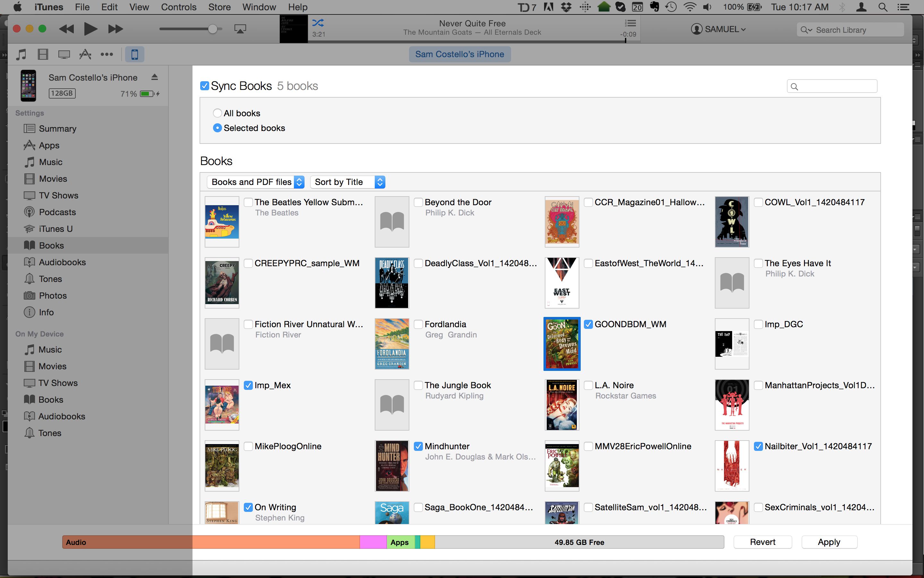Screen dimensions: 924x578
Task: Uncheck Nailbiter_Vol1 book checkbox
Action: point(758,446)
